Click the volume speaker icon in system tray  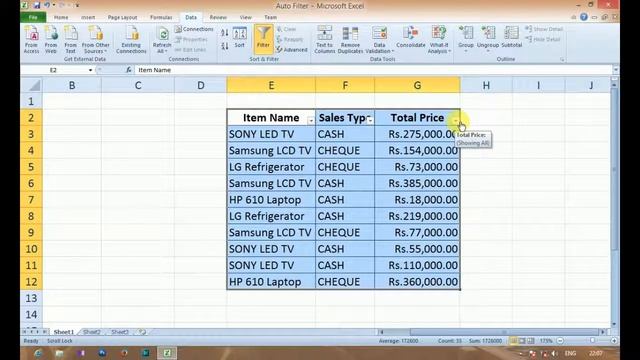coord(554,353)
